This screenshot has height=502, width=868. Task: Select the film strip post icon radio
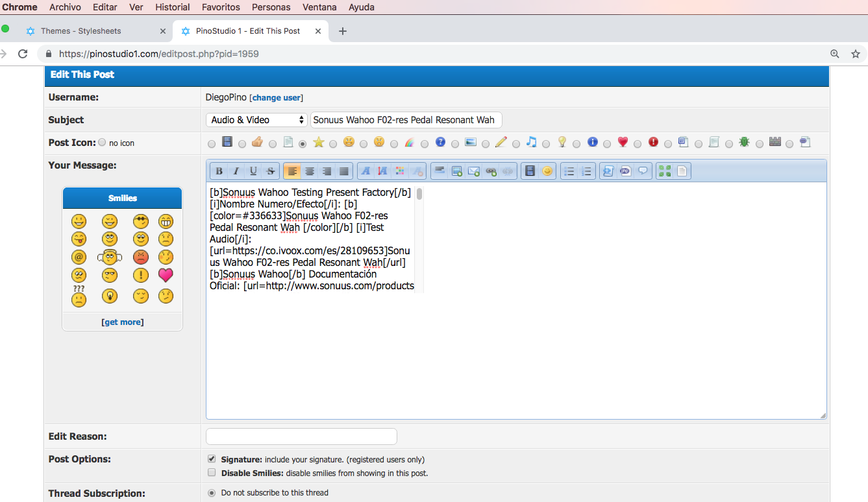click(x=212, y=144)
